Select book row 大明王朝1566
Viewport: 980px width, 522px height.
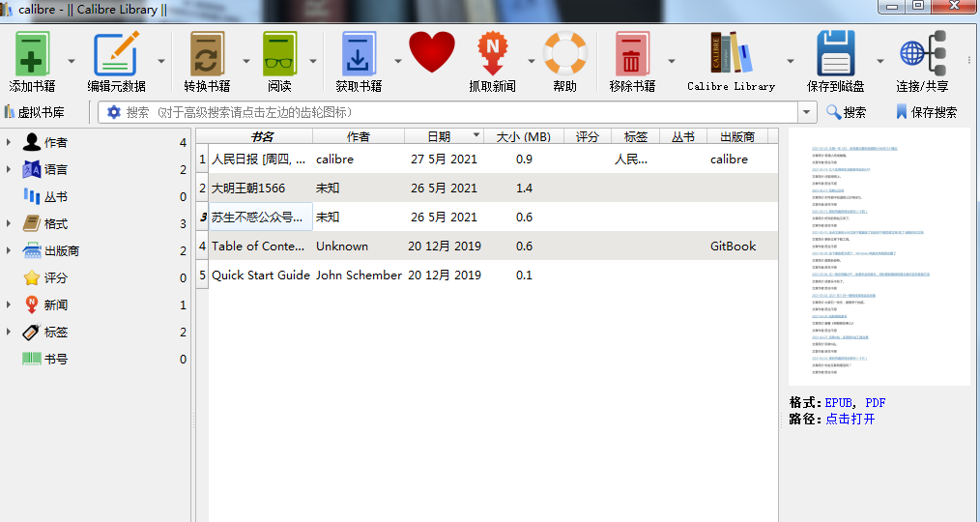487,188
